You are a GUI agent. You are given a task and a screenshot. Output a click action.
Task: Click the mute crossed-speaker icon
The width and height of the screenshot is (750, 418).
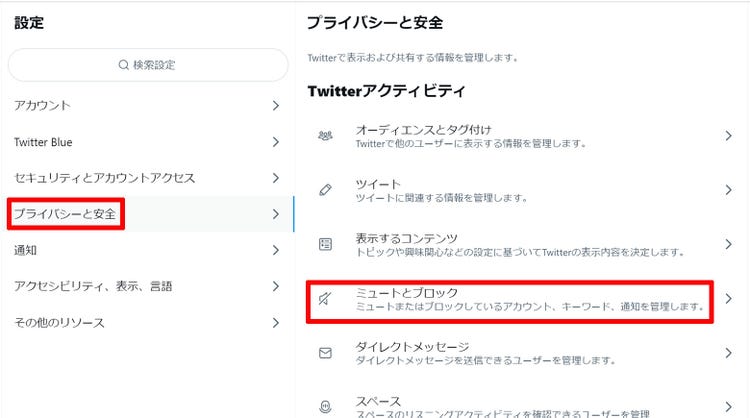coord(325,299)
